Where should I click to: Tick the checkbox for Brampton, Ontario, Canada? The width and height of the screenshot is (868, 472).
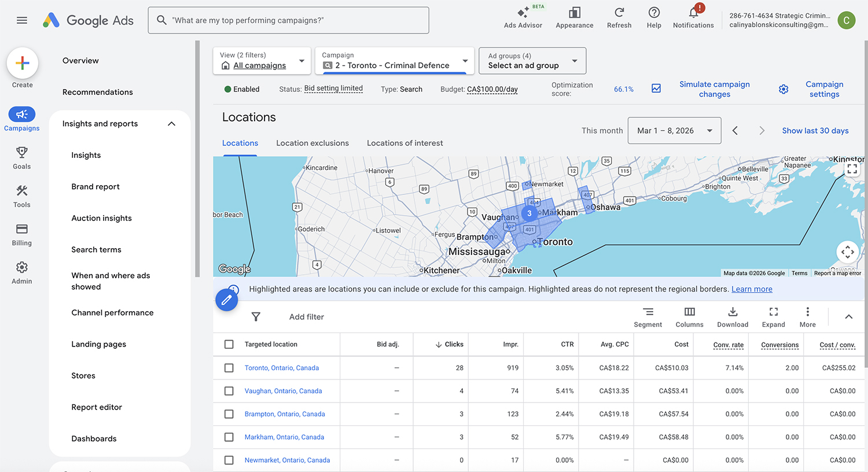tap(229, 414)
